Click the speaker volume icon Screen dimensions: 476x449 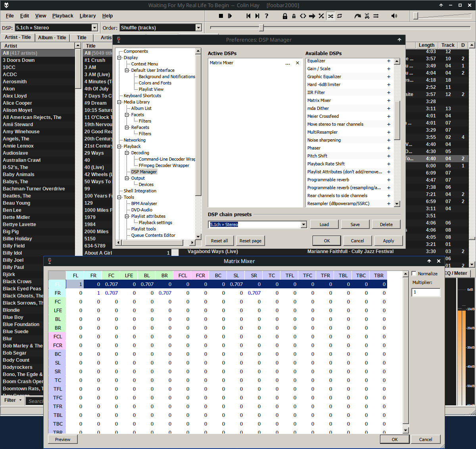coord(394,16)
